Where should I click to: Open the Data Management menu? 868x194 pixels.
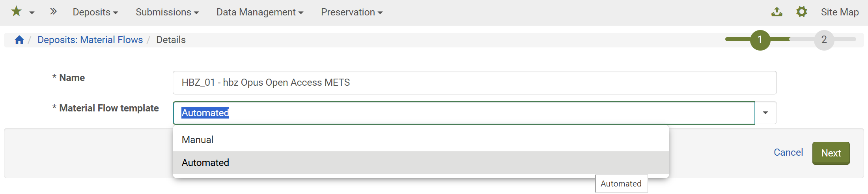(x=259, y=12)
